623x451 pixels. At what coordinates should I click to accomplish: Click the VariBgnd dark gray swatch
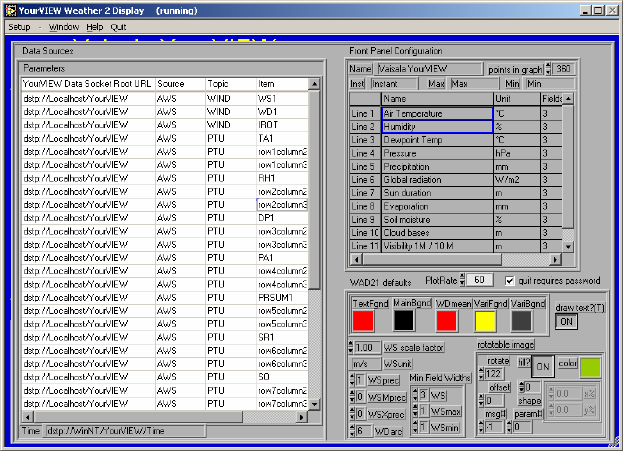(x=522, y=321)
